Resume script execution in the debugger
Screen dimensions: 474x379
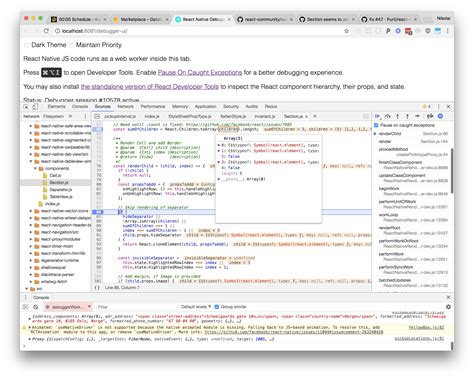[x=377, y=116]
